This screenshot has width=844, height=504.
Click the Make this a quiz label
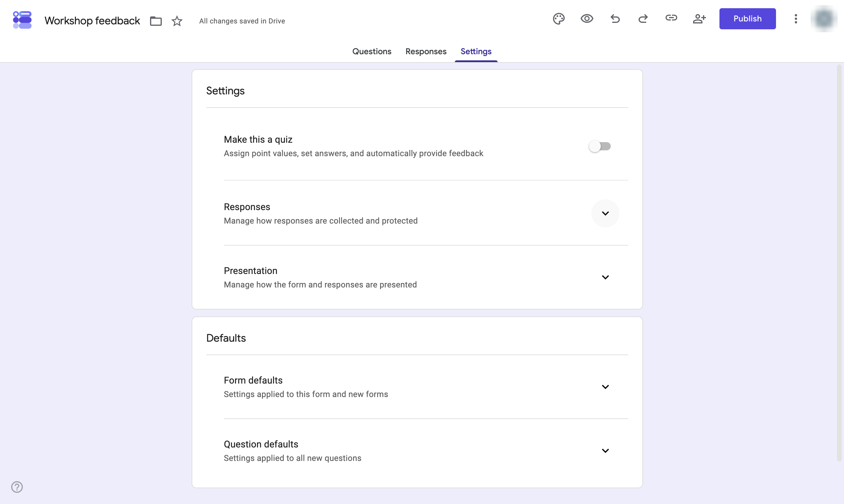[258, 139]
